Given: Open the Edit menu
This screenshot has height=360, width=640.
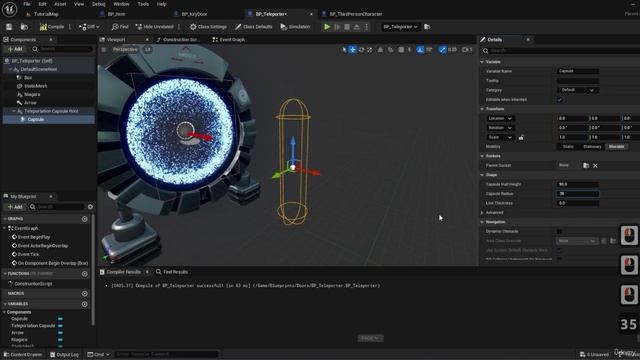Looking at the screenshot, I should [42, 4].
